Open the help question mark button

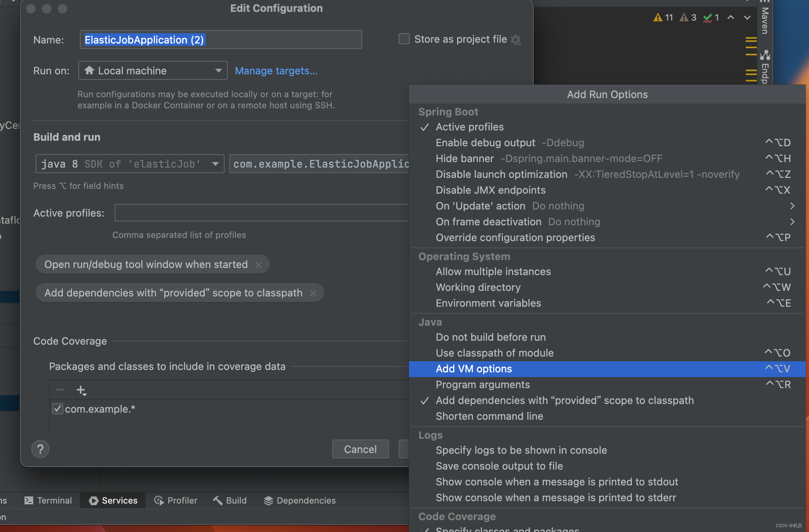point(40,449)
